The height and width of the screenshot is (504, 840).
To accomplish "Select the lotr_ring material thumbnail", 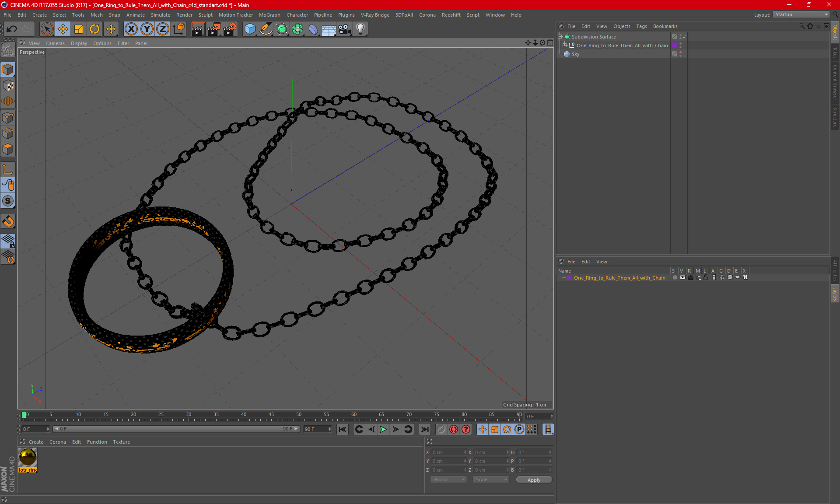I will tap(28, 457).
